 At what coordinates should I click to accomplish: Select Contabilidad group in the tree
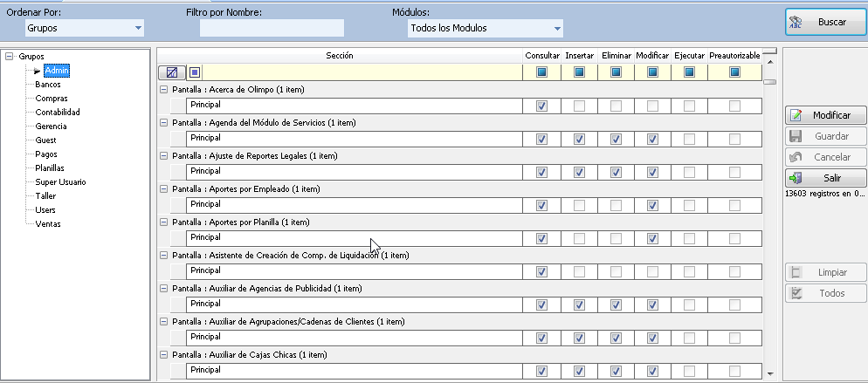(58, 113)
